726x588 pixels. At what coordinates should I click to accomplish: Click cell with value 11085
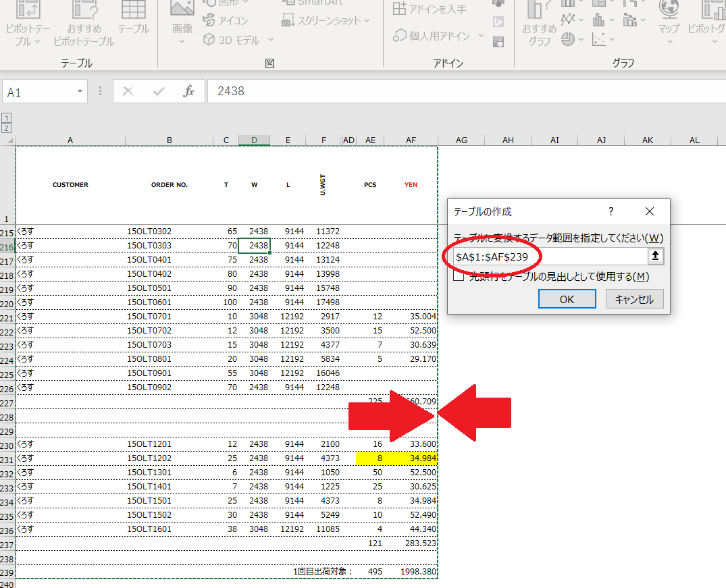point(323,529)
